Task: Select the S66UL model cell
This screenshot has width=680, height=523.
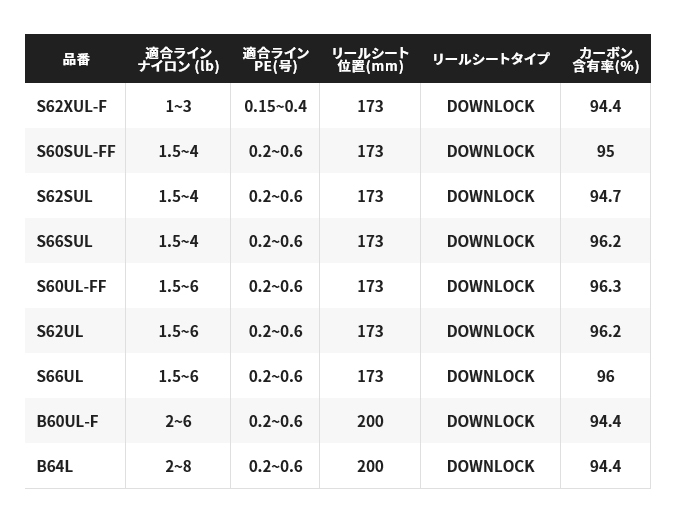Action: pos(60,376)
